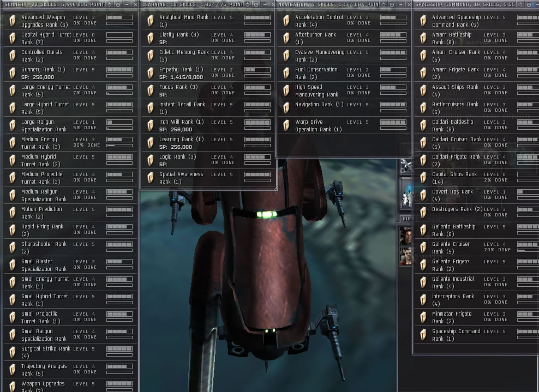Select the Spaceship Command window title bar
The width and height of the screenshot is (539, 392).
(476, 4)
